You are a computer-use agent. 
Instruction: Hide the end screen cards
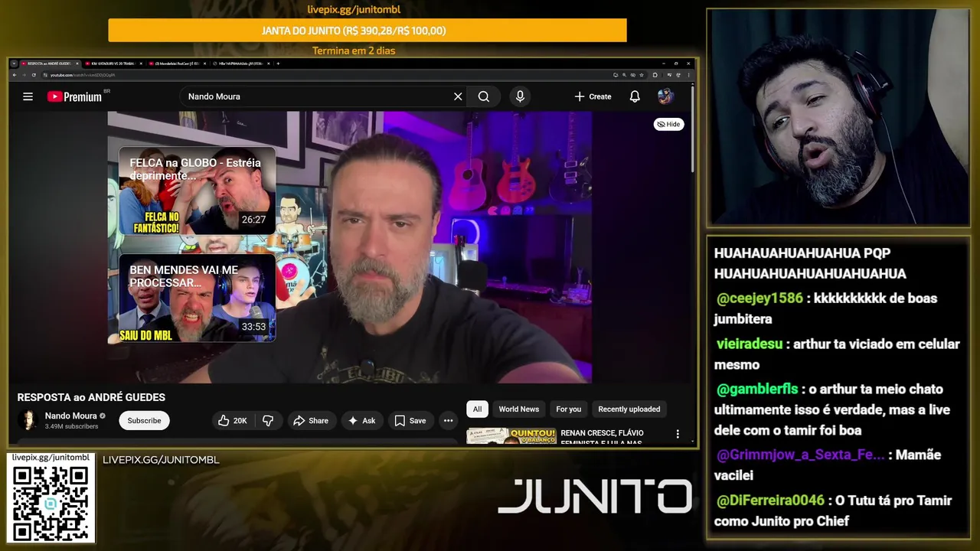(669, 124)
